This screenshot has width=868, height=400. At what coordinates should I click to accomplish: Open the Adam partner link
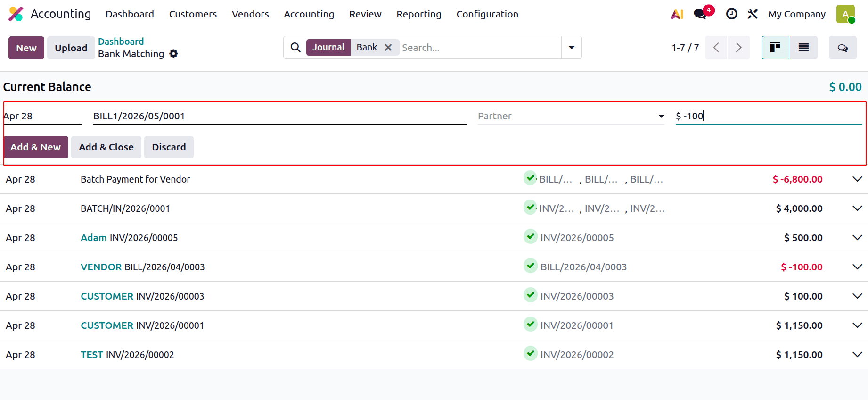94,238
